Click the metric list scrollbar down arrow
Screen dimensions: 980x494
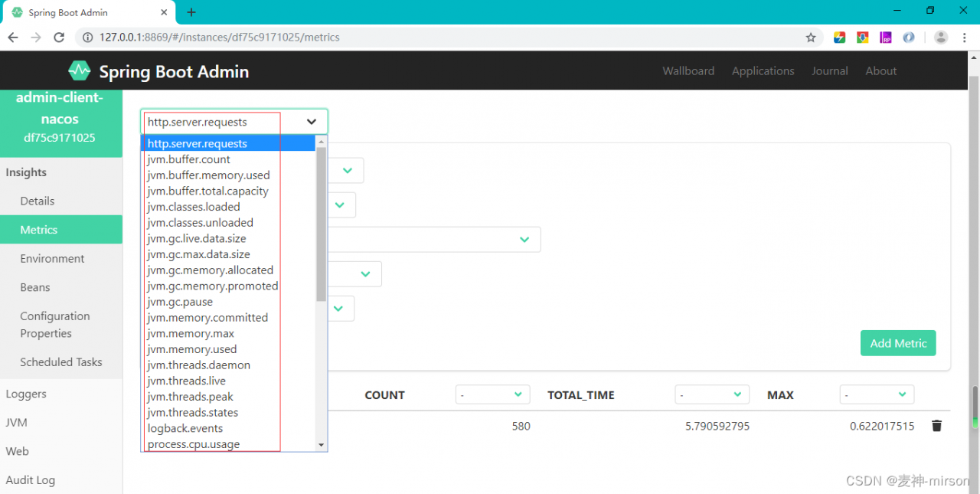[x=322, y=445]
